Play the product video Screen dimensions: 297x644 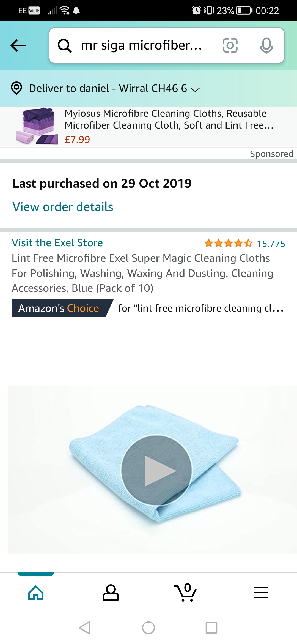coord(156,470)
